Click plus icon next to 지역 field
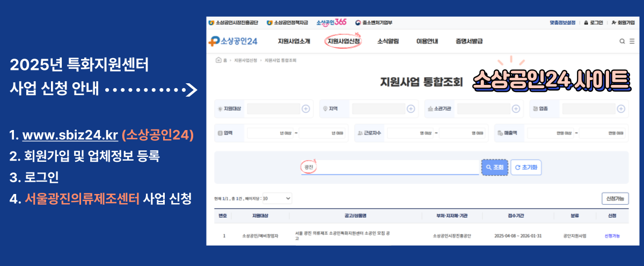This screenshot has height=266, width=644. 411,109
